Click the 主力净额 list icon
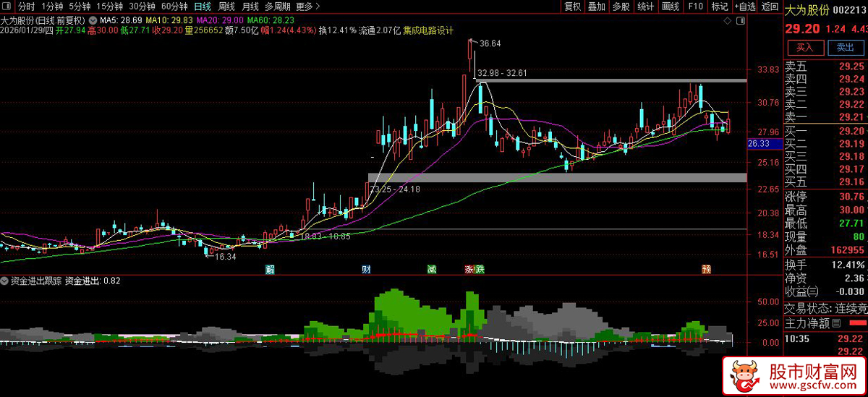 [x=836, y=323]
